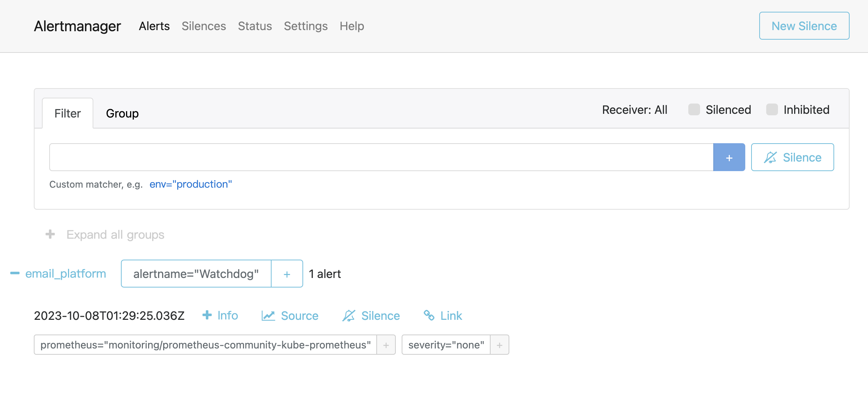Click the Info plus icon for the alert
Image resolution: width=868 pixels, height=412 pixels.
207,315
